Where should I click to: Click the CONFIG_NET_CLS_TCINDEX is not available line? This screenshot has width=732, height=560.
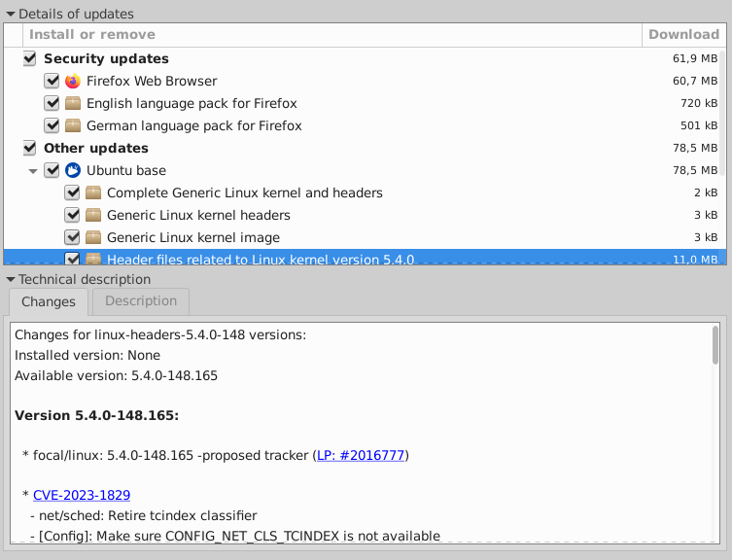coord(235,536)
